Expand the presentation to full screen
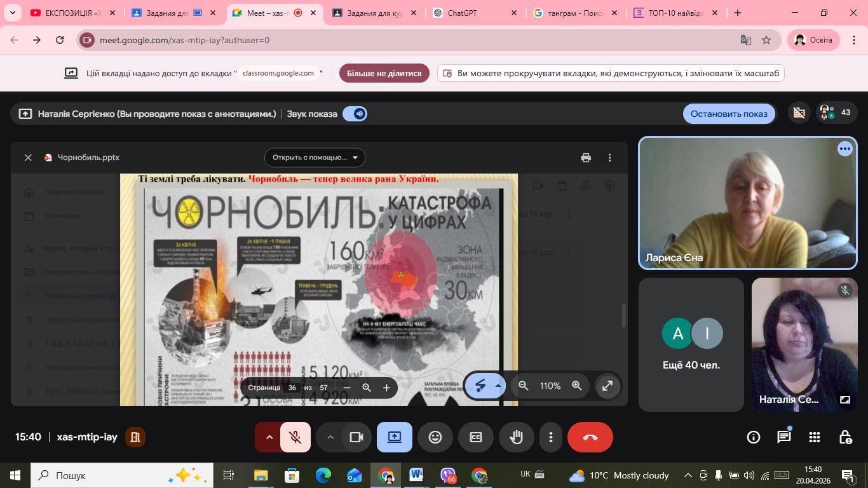This screenshot has height=488, width=868. point(607,386)
